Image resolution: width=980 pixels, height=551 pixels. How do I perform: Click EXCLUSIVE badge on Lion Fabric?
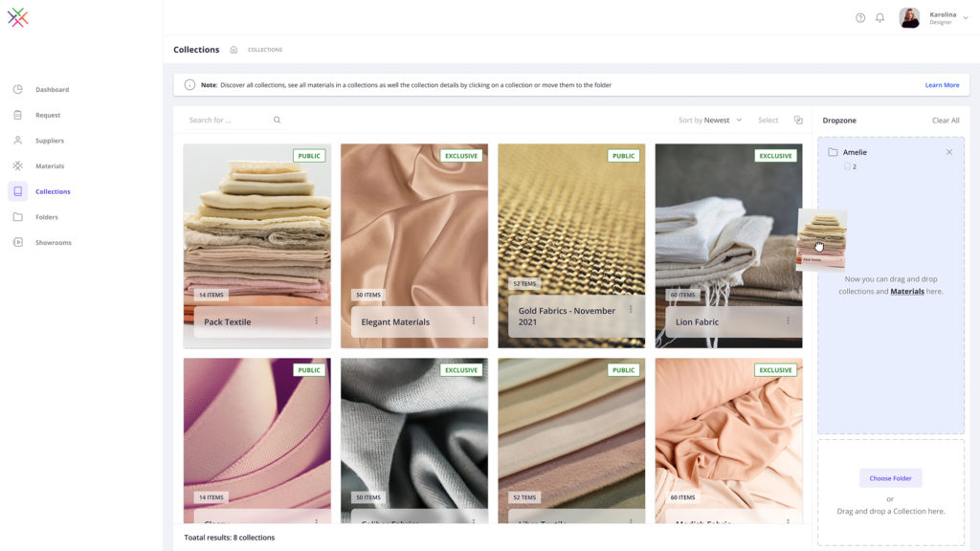pyautogui.click(x=775, y=156)
